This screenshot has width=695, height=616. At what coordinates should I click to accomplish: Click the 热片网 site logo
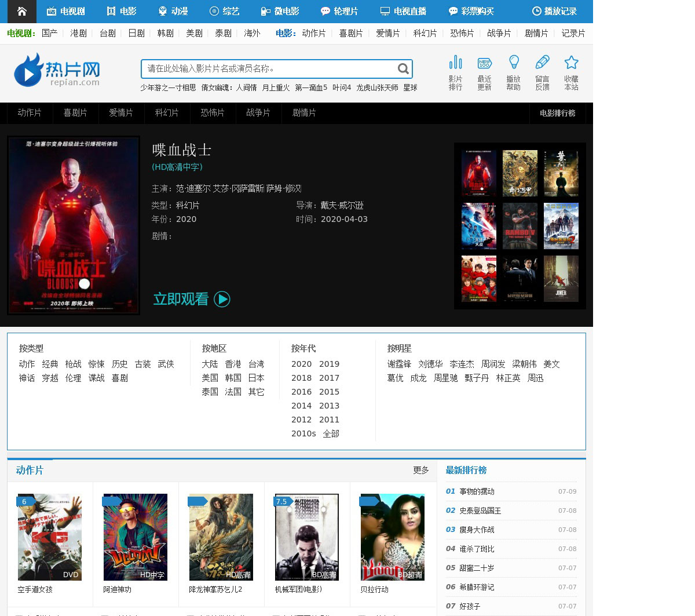(57, 70)
